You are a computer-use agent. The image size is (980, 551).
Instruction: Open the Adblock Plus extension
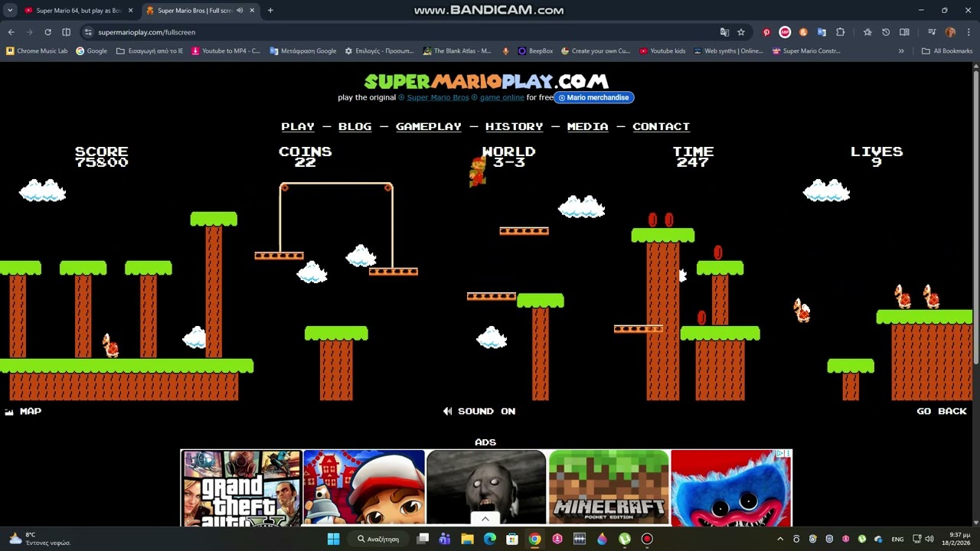[x=785, y=32]
